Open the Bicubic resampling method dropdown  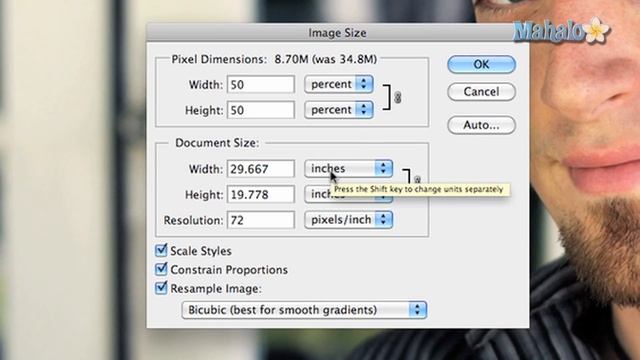point(304,310)
